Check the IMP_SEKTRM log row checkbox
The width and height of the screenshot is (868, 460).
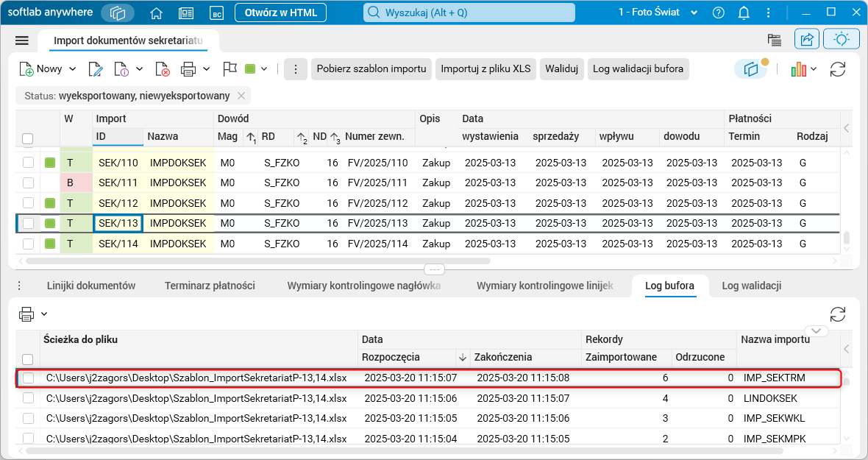point(28,378)
